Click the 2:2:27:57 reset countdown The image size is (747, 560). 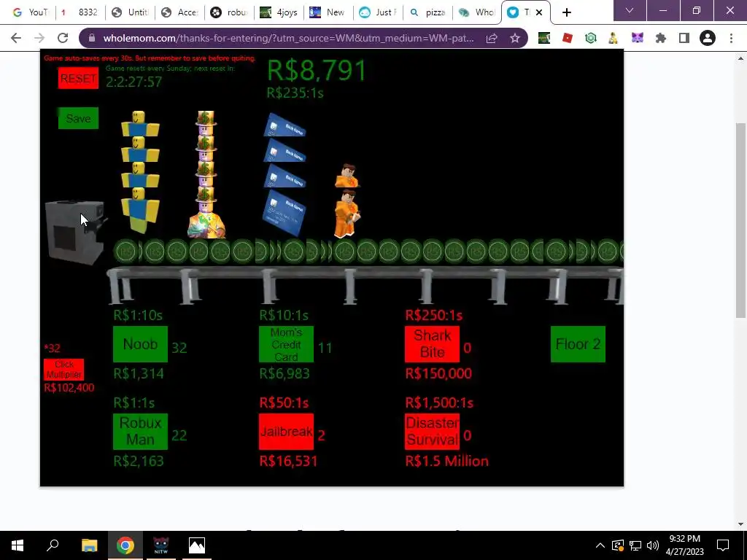pyautogui.click(x=134, y=82)
